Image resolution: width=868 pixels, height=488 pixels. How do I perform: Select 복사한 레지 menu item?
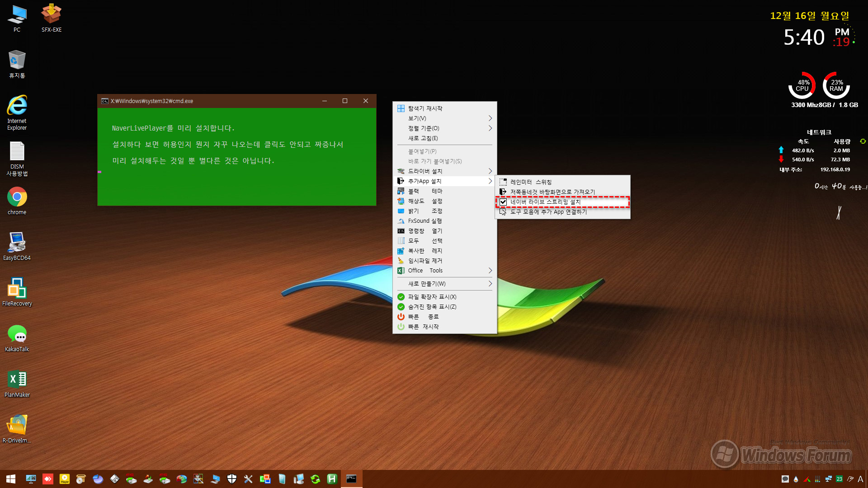click(445, 251)
